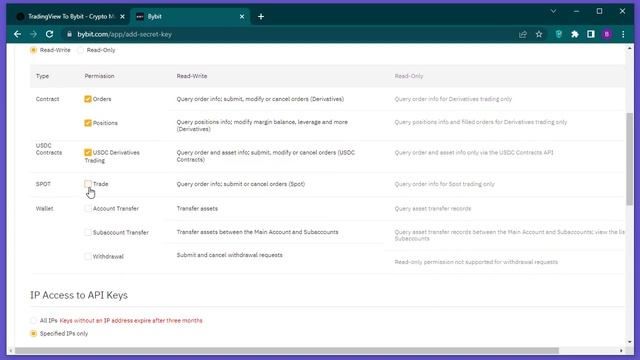The image size is (640, 360).
Task: Bookmark this page with star
Action: 539,34
